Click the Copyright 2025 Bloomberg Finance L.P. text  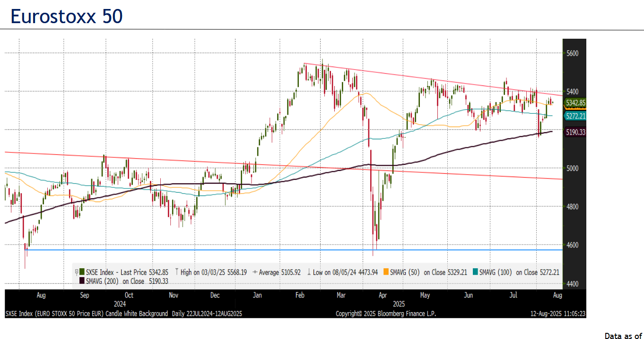click(x=386, y=314)
